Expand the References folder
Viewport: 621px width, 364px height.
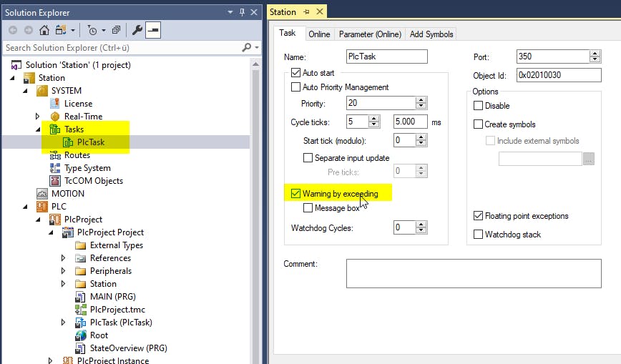(64, 258)
